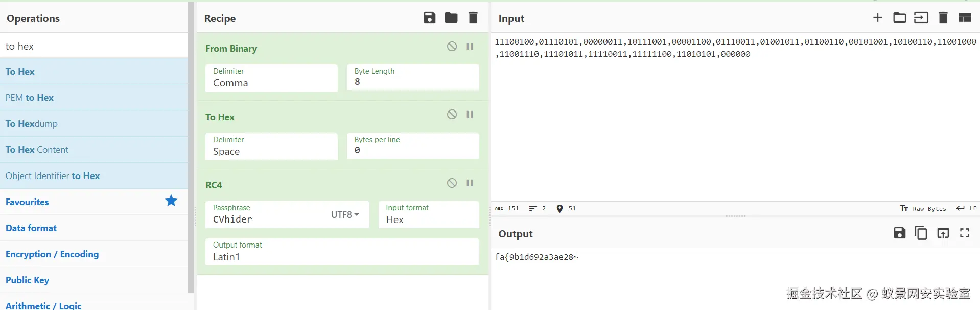Viewport: 980px width, 310px height.
Task: Expand the From Binary Delimiter dropdown
Action: point(271,78)
